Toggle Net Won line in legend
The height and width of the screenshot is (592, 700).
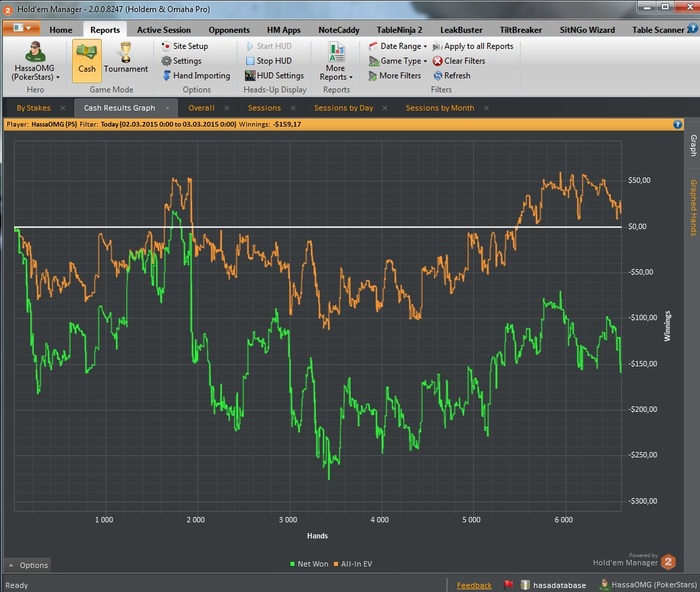tap(312, 564)
